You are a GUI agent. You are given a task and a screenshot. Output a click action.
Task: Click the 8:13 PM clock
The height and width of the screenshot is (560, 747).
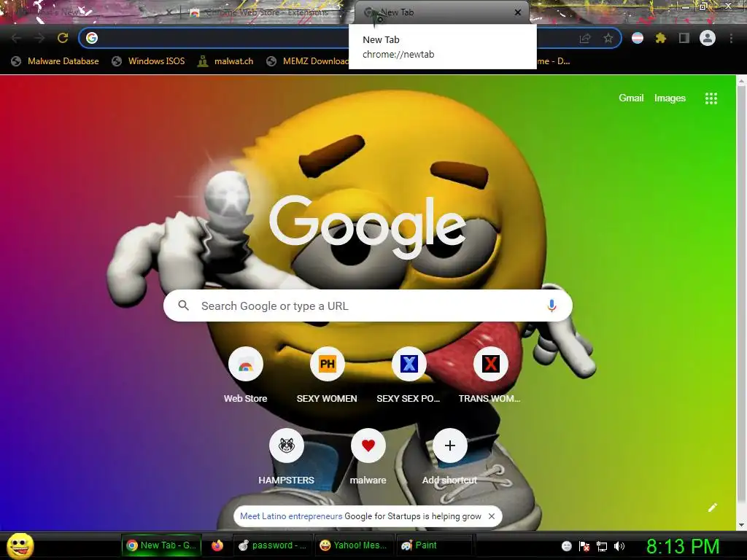click(x=683, y=546)
